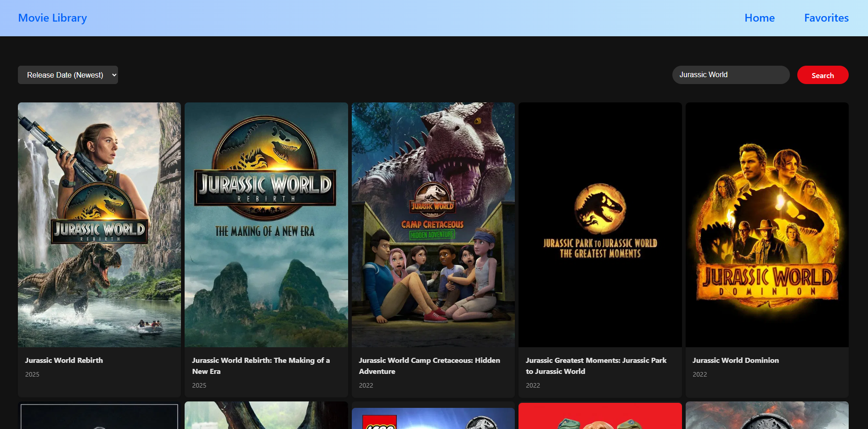Click the first poster in the second row

click(x=99, y=416)
